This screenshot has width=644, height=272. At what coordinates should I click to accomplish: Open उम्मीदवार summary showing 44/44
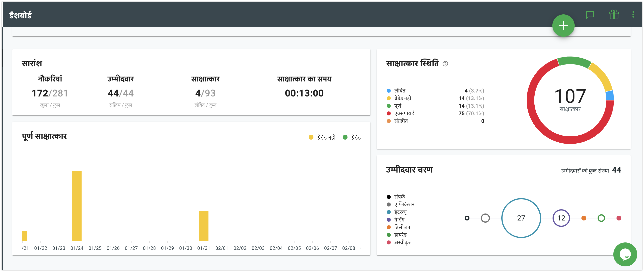coord(121,93)
